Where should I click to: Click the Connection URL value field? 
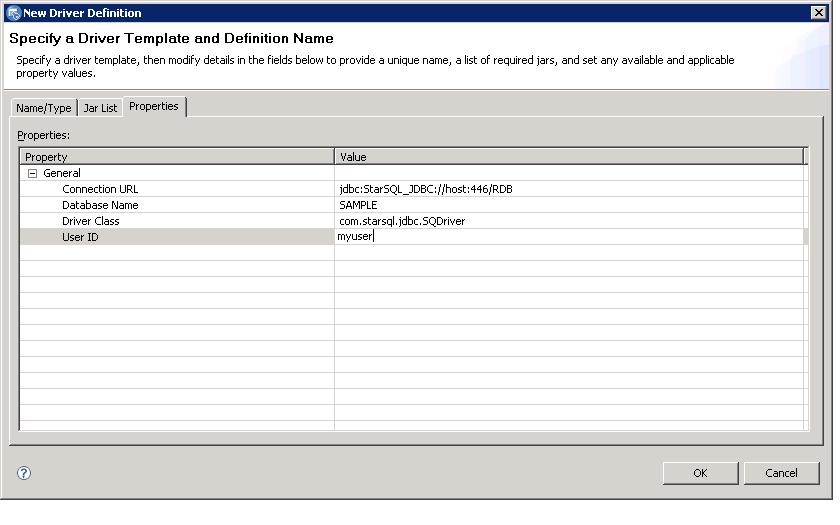point(569,189)
